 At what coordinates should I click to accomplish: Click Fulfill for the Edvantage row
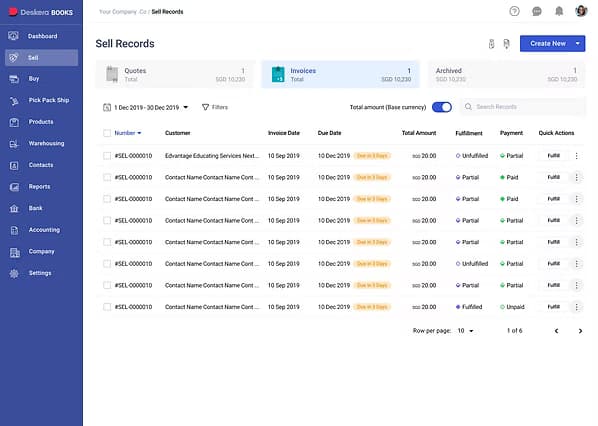pyautogui.click(x=553, y=156)
